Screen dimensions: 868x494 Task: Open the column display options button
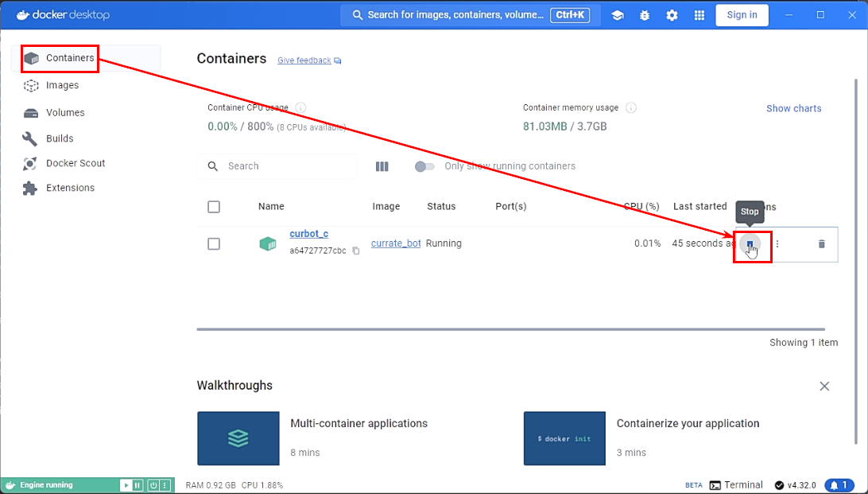[x=382, y=166]
